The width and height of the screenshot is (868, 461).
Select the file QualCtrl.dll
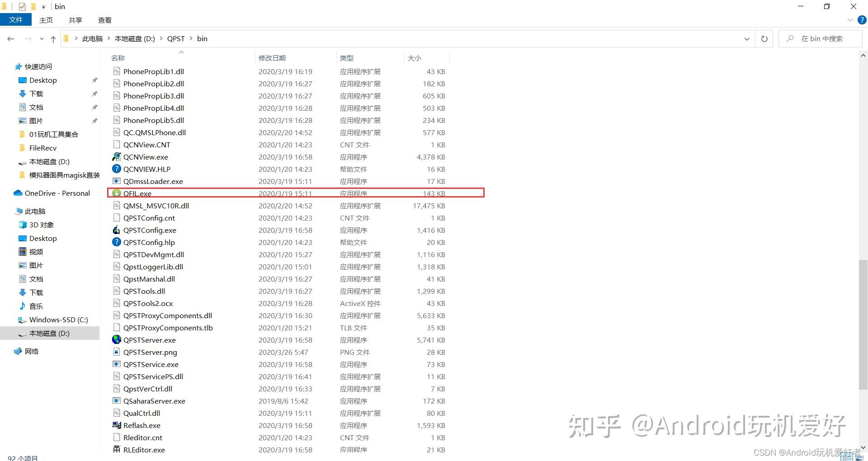pyautogui.click(x=142, y=413)
